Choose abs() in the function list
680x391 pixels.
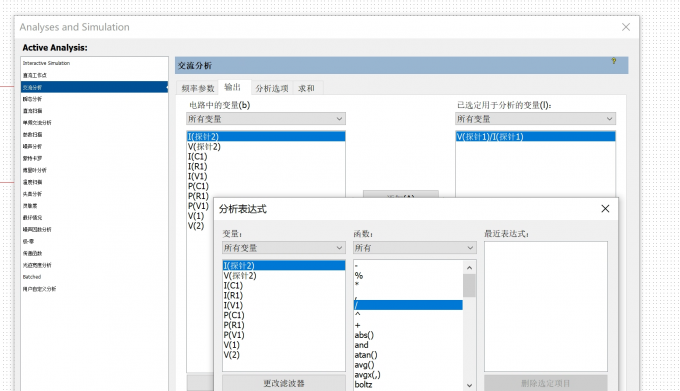coord(408,335)
